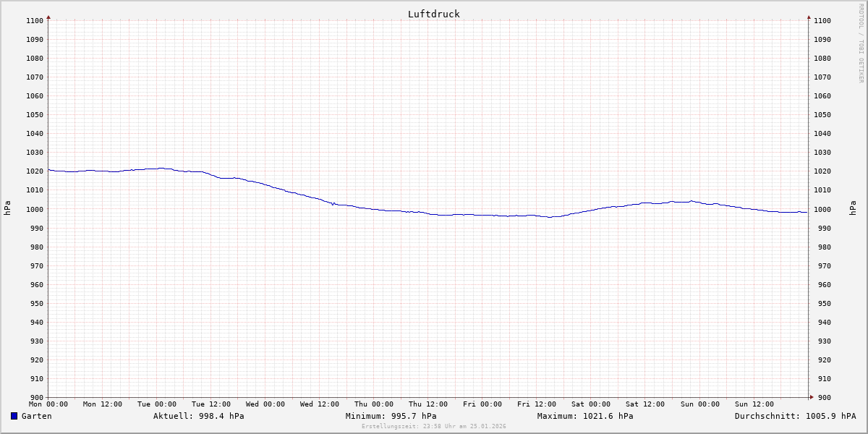Click the red arrow atop the left y-axis

[48, 16]
